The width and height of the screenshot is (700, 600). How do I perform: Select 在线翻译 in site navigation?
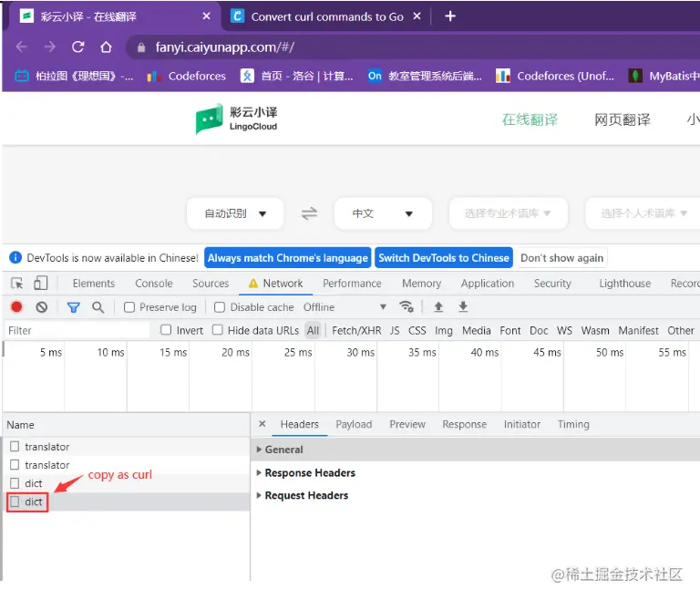(530, 119)
